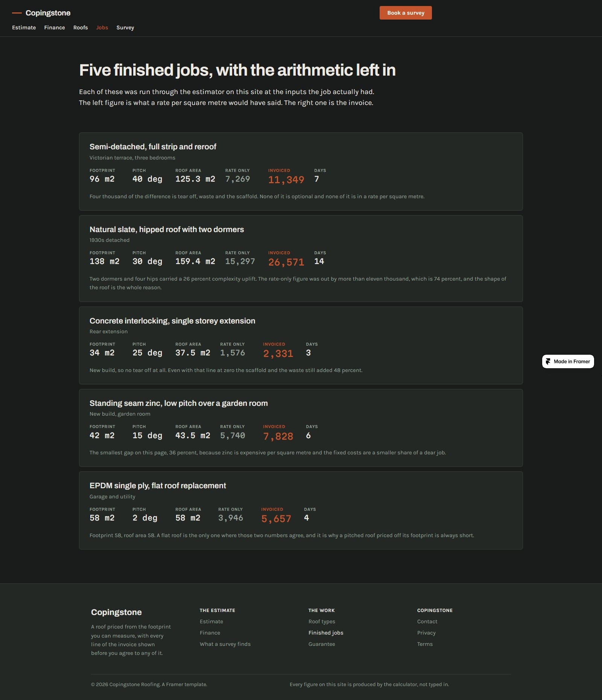Click the Framer logo icon in badge
This screenshot has width=602, height=700.
coord(548,361)
